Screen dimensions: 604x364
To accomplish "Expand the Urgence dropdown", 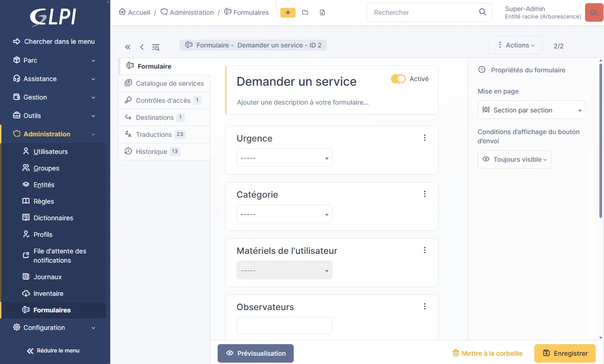I will pyautogui.click(x=284, y=158).
